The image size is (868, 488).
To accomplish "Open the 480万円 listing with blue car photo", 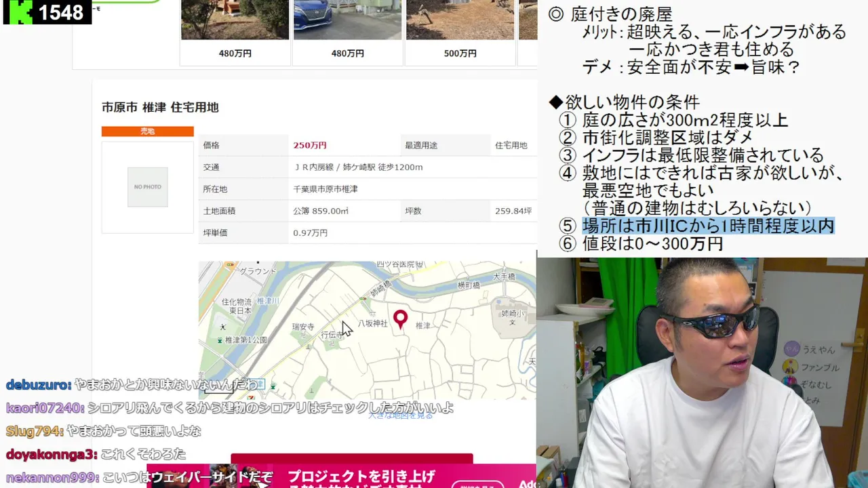I will [348, 33].
